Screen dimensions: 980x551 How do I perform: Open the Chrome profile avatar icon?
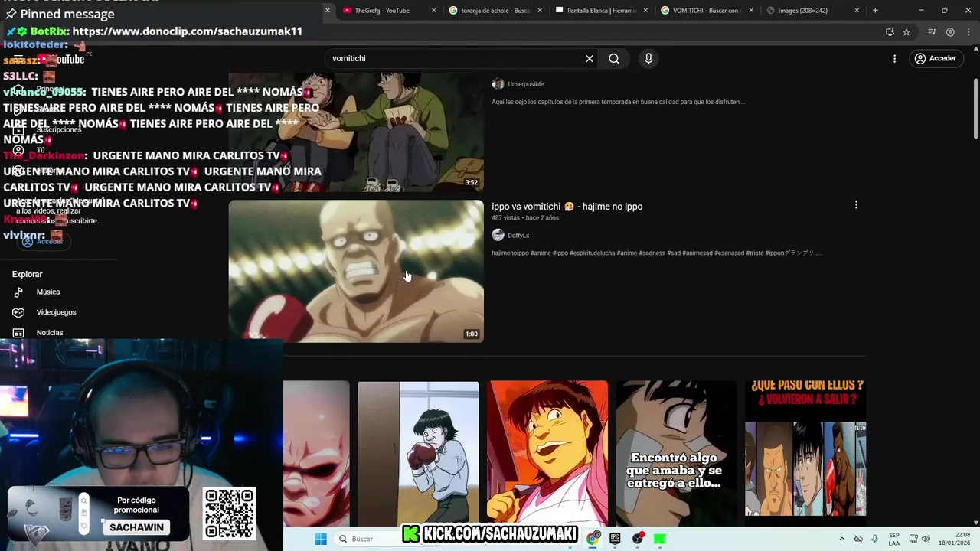[950, 32]
